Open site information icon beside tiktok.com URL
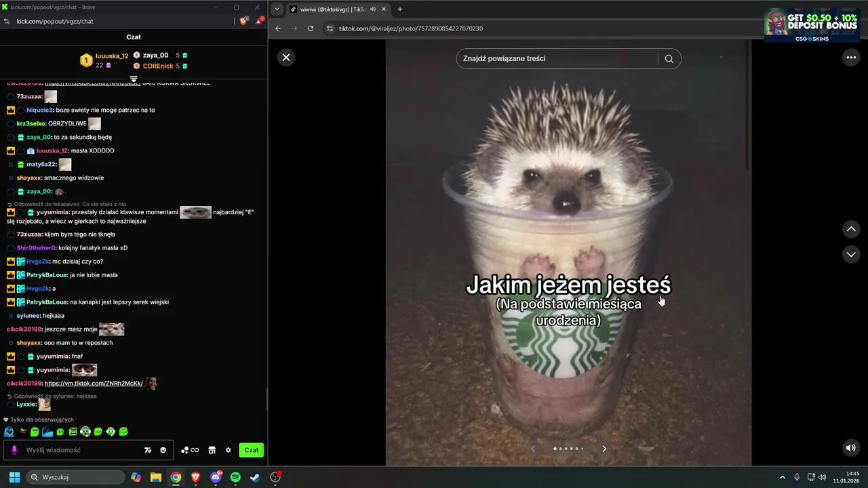 (x=330, y=28)
